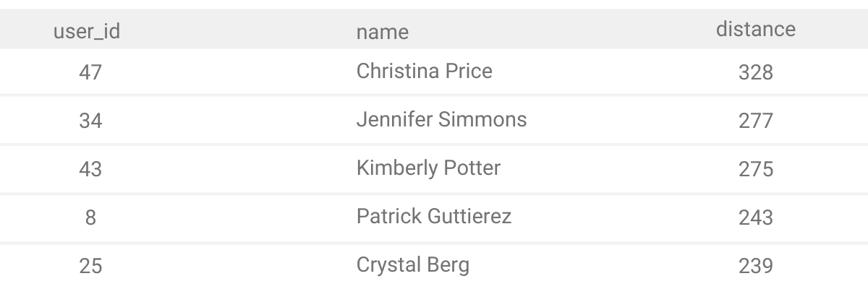Click the distance column header
868x289 pixels.
point(756,30)
